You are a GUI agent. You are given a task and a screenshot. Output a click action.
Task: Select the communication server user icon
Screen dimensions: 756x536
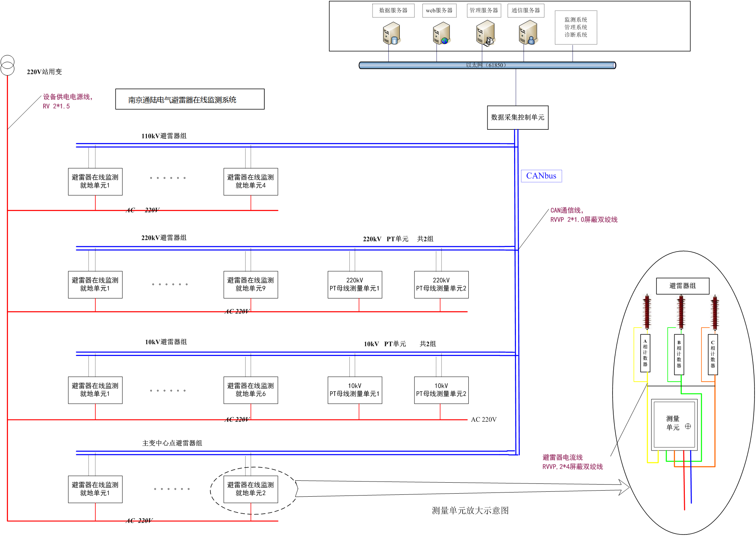coord(528,33)
